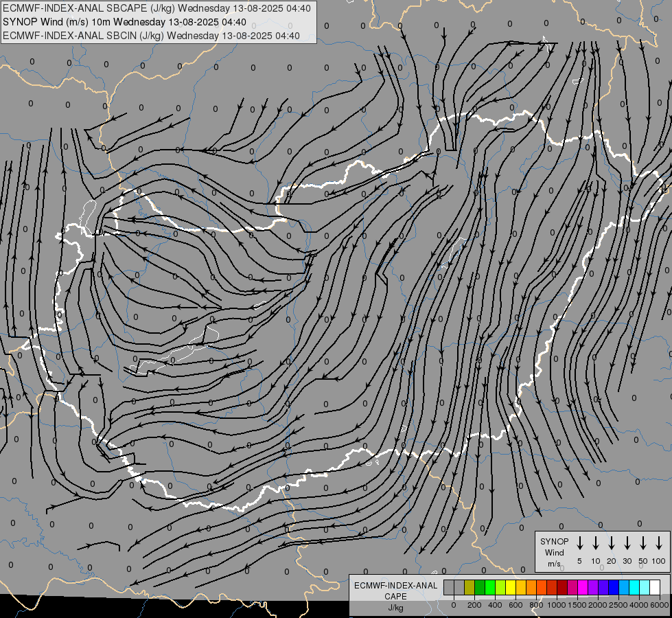The width and height of the screenshot is (672, 618).
Task: Click the 2000 tick label on CAPE scale
Action: [598, 605]
